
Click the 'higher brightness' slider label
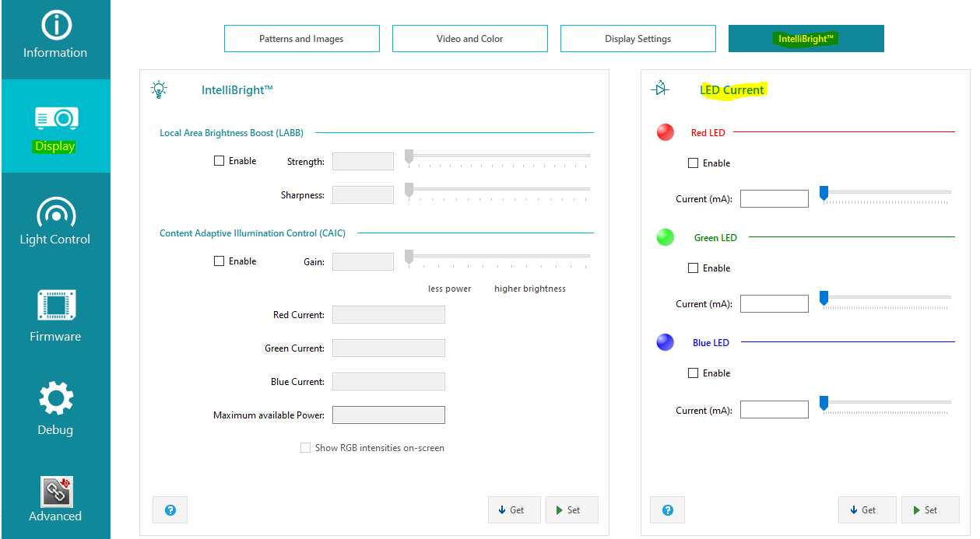[530, 289]
